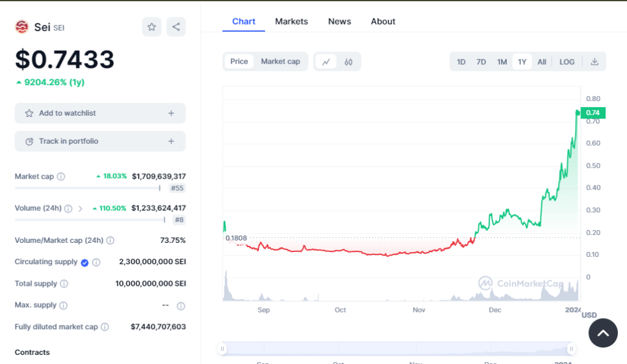This screenshot has width=627, height=364.
Task: Select the line chart view icon
Action: pos(326,62)
